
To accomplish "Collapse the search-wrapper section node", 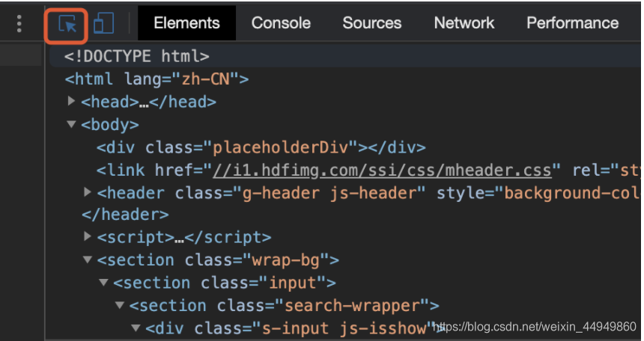I will tap(120, 305).
